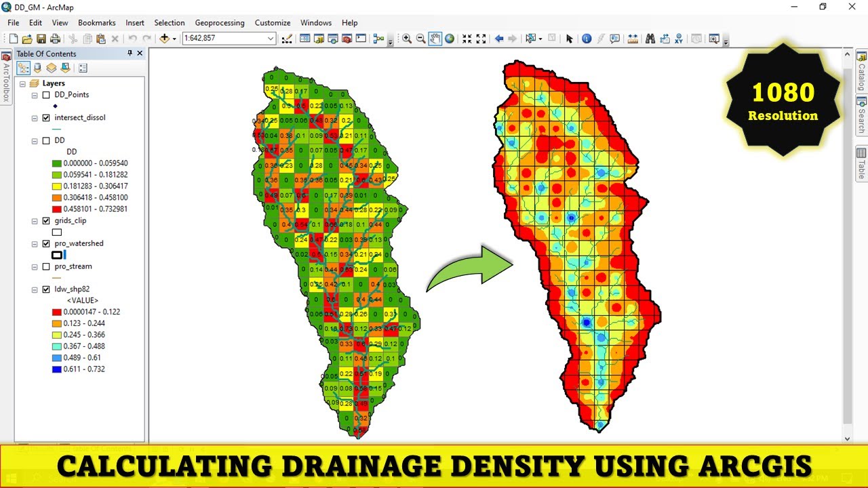868x488 pixels.
Task: Open an existing map file
Action: (27, 39)
